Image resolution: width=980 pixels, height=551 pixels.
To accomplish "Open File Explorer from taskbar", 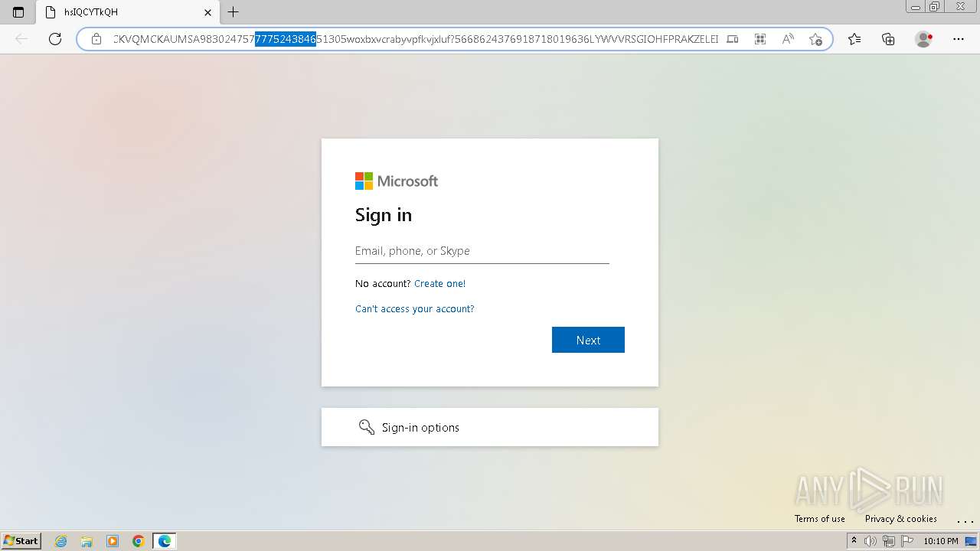I will [x=87, y=541].
